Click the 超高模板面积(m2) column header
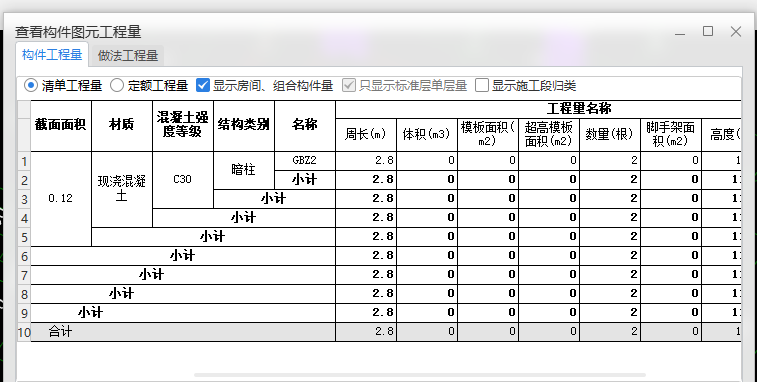 coord(549,135)
